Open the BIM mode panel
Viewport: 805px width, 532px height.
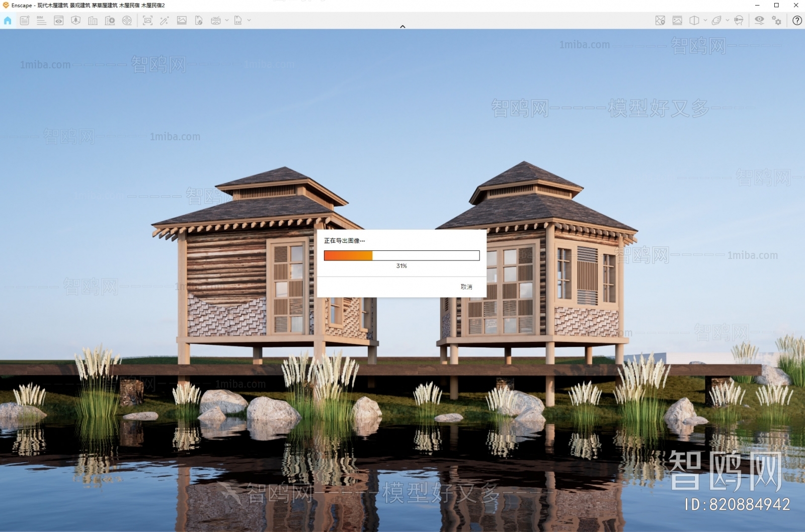coord(41,21)
